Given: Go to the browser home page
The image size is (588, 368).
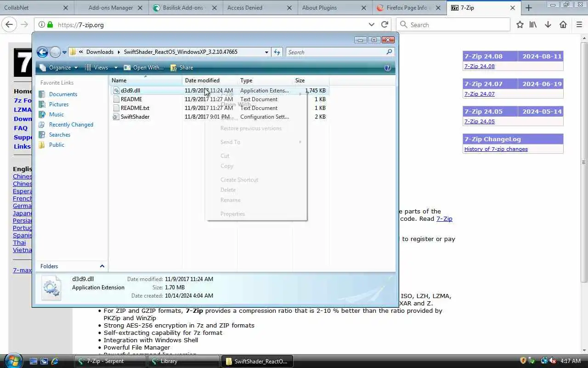Looking at the screenshot, I should click(x=563, y=25).
